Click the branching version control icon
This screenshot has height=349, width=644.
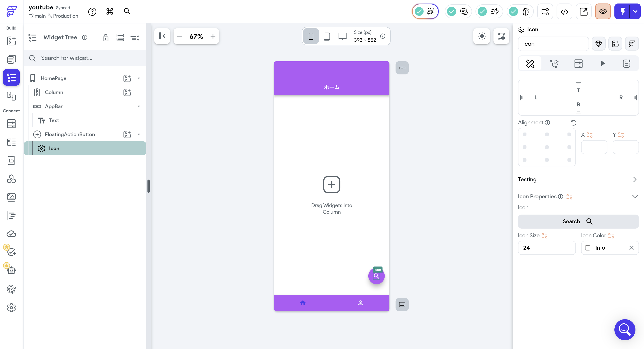pyautogui.click(x=545, y=11)
